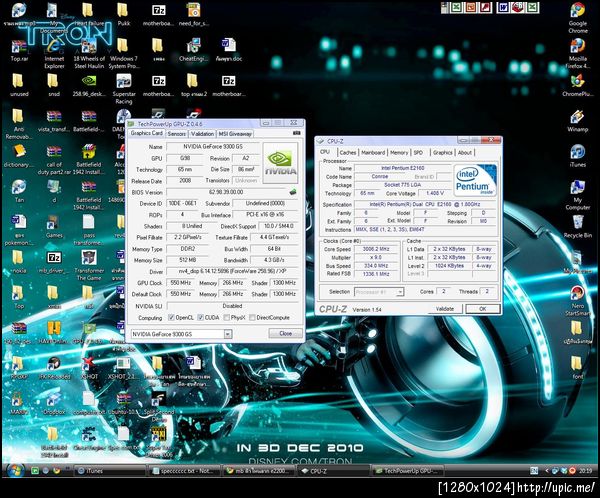
Task: Toggle the DirectCompute checkbox in GPU-Z
Action: point(252,317)
